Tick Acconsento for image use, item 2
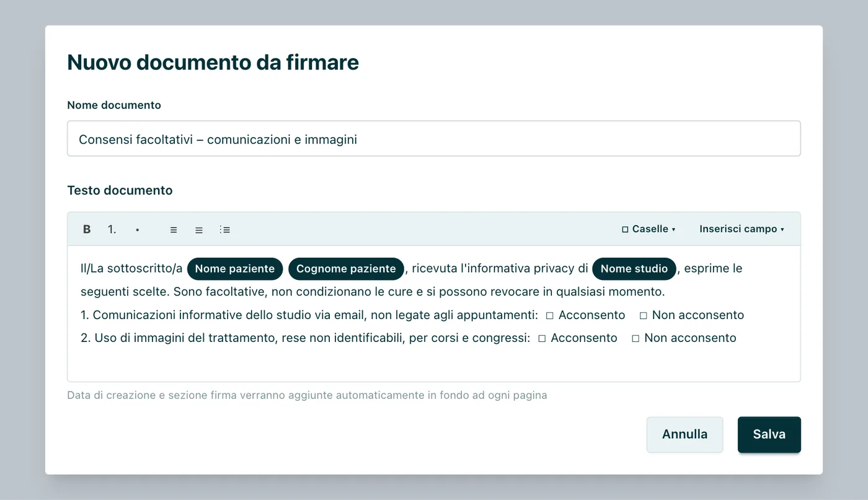This screenshot has width=868, height=500. [x=541, y=338]
